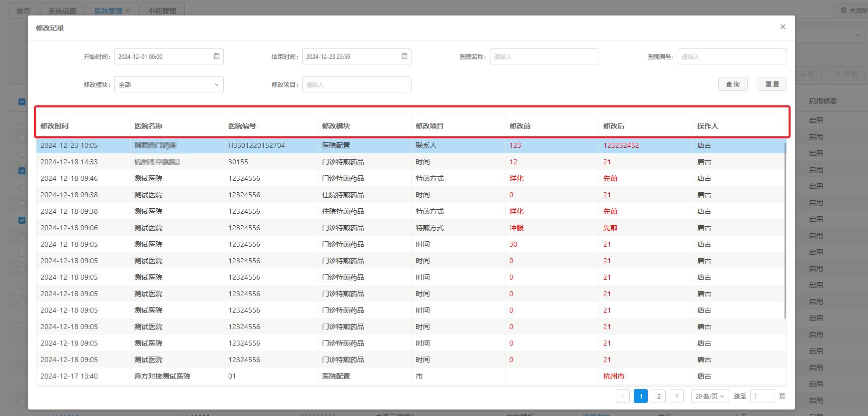This screenshot has height=416, width=868.
Task: Click hospital number 30155
Action: click(238, 162)
